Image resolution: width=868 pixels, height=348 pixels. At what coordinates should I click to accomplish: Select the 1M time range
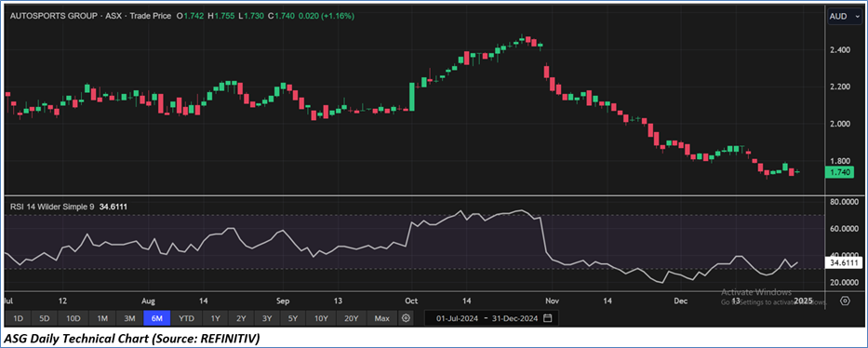coord(101,318)
